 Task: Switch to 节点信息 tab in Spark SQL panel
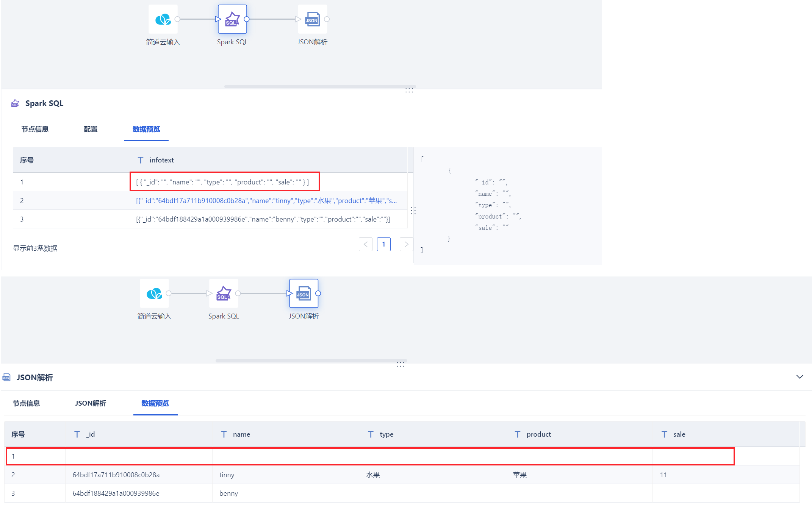click(35, 129)
